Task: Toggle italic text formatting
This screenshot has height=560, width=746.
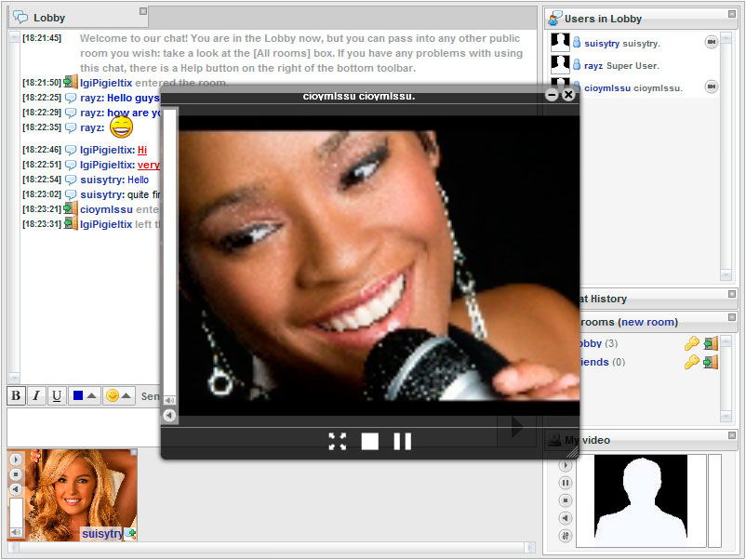Action: click(x=36, y=396)
